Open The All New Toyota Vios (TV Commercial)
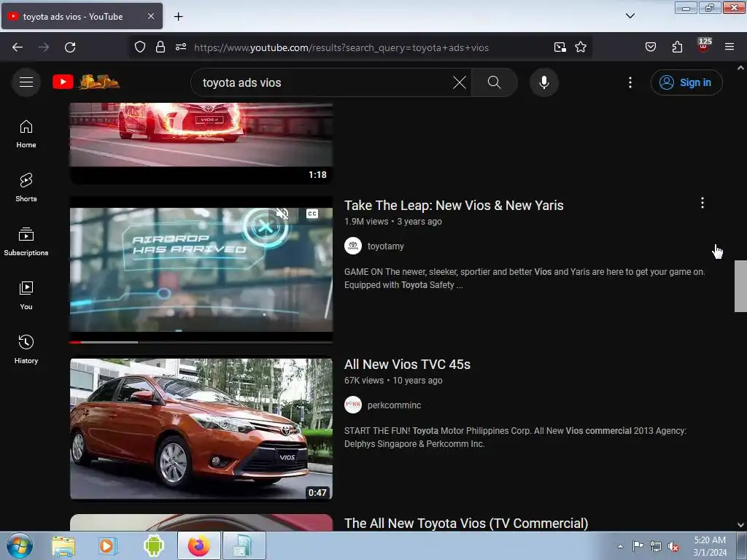 (466, 524)
